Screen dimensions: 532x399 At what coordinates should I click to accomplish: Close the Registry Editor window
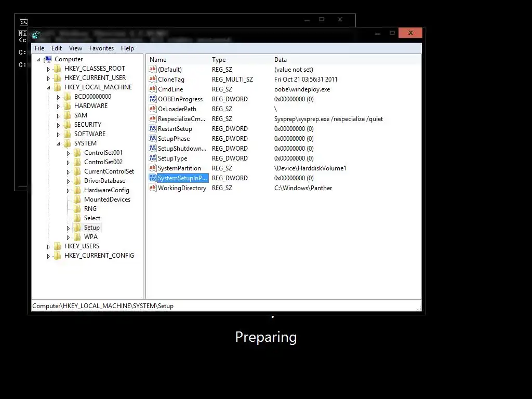tap(410, 33)
